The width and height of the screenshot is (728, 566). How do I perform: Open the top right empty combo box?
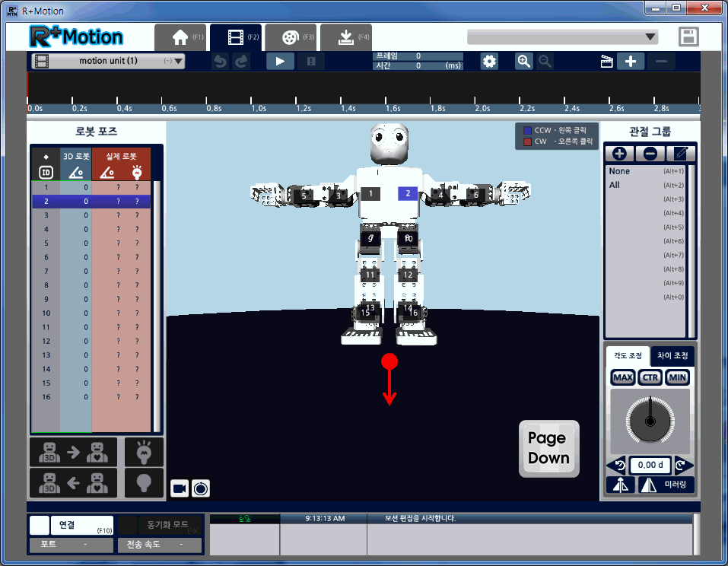pyautogui.click(x=562, y=37)
